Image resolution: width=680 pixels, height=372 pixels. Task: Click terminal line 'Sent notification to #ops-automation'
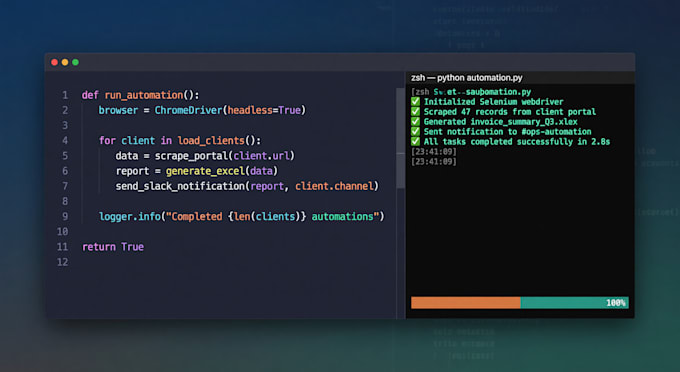pos(507,131)
